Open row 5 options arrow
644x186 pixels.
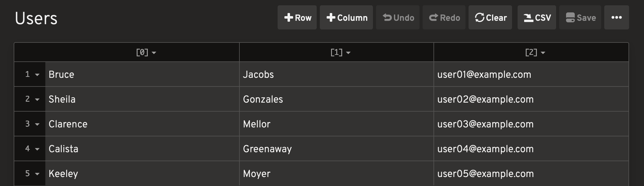(x=37, y=174)
